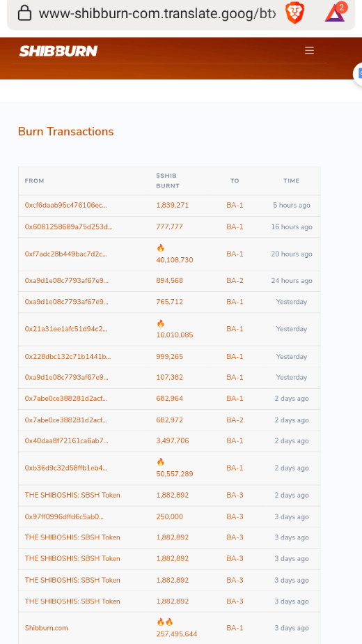Click the fire icon above 50,557,289

(160, 461)
